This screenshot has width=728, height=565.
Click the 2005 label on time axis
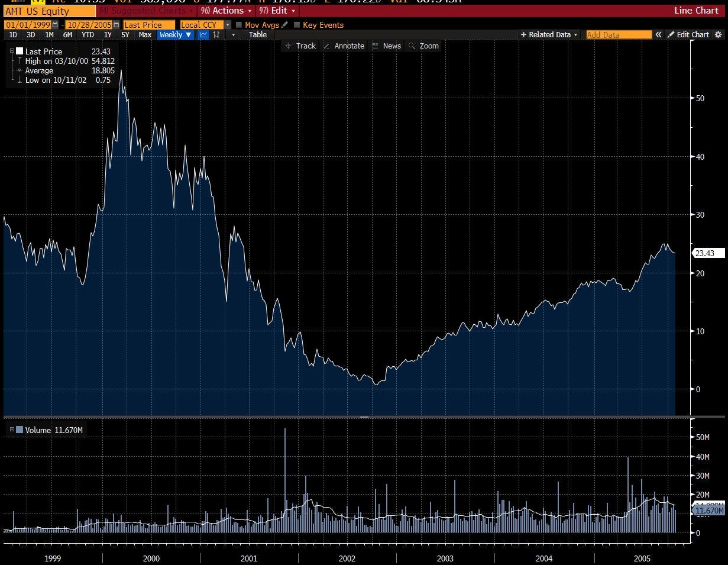(642, 558)
